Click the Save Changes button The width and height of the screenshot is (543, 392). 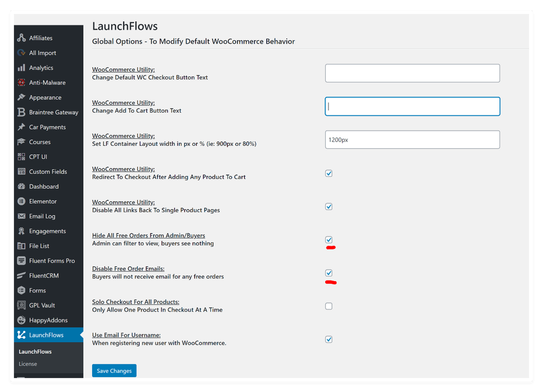point(114,371)
